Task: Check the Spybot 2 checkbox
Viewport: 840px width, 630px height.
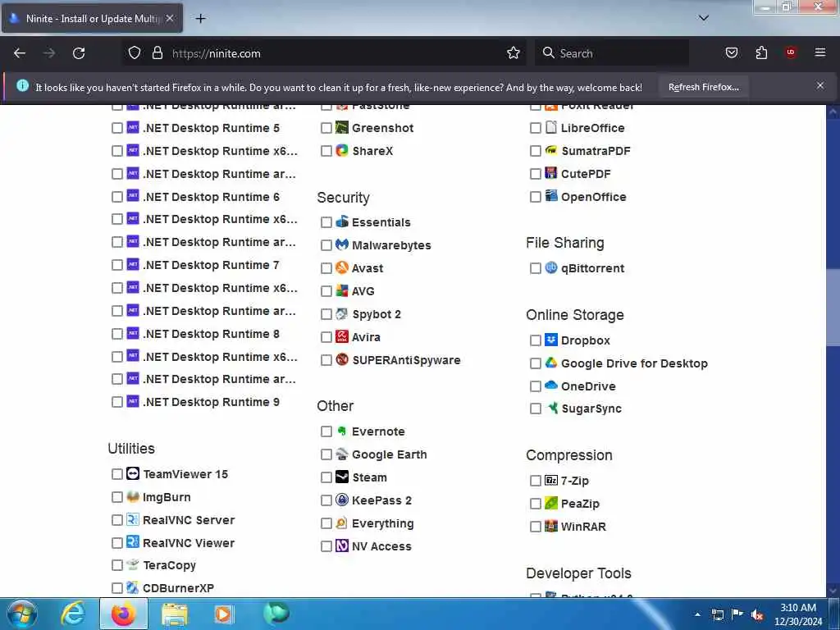Action: 326,314
